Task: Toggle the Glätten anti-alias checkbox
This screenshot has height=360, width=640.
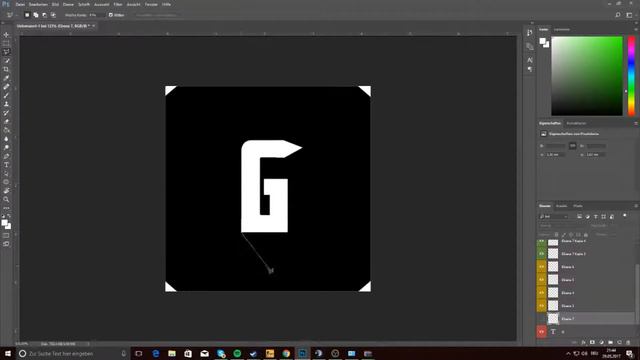Action: coord(111,15)
